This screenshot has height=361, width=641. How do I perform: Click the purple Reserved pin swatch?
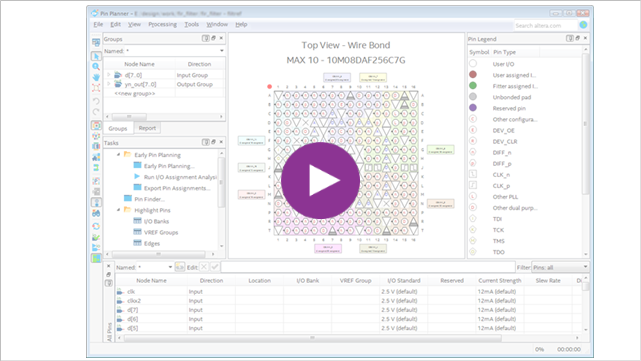[x=473, y=108]
